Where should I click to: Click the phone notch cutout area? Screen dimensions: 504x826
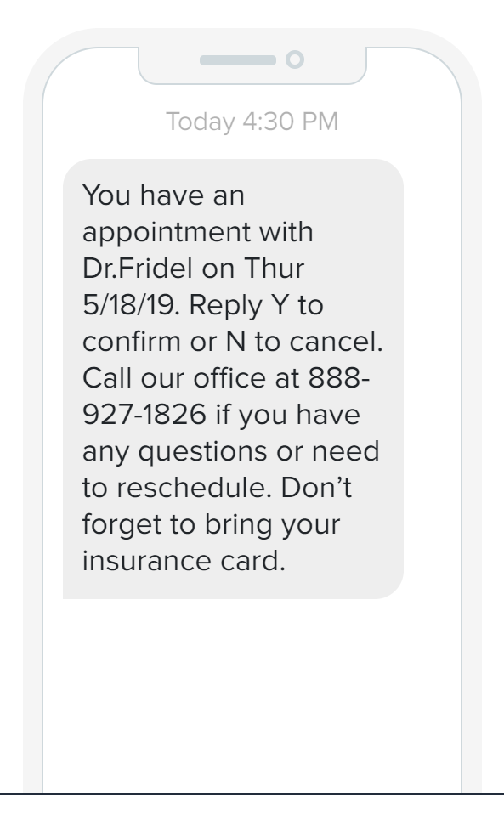tap(252, 65)
